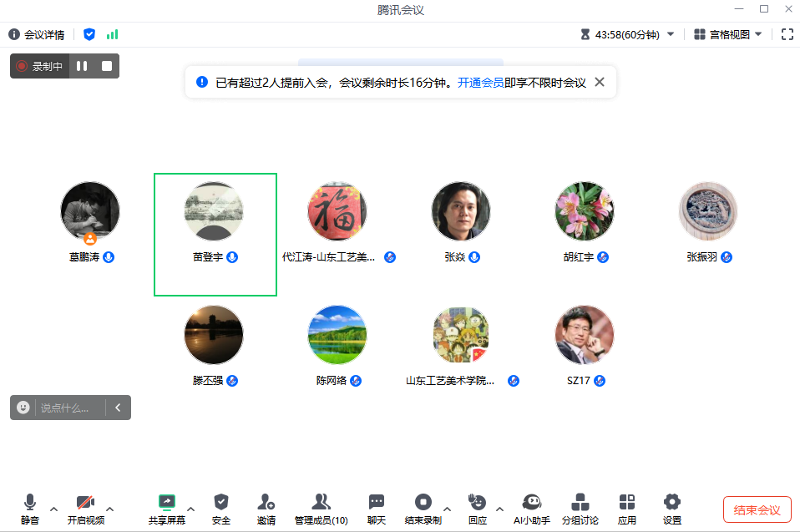Select SZ17's portrait avatar
The height and width of the screenshot is (532, 800).
[585, 335]
